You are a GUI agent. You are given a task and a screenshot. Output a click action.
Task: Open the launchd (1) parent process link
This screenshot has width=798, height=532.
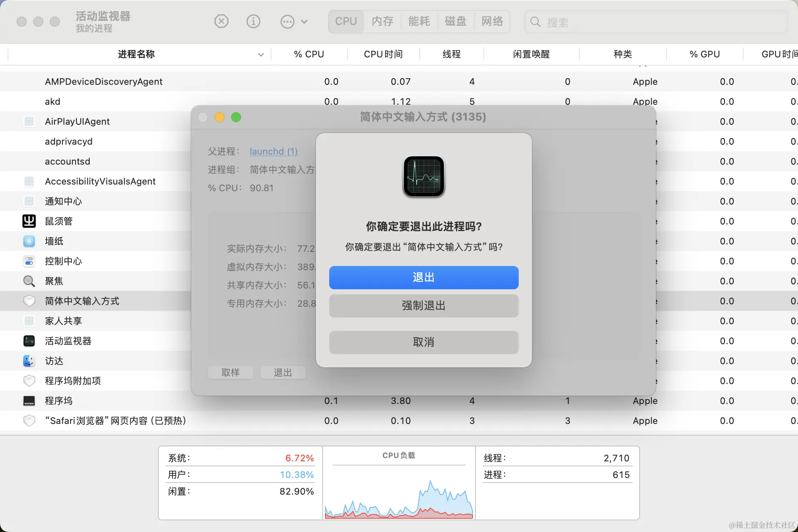[273, 151]
